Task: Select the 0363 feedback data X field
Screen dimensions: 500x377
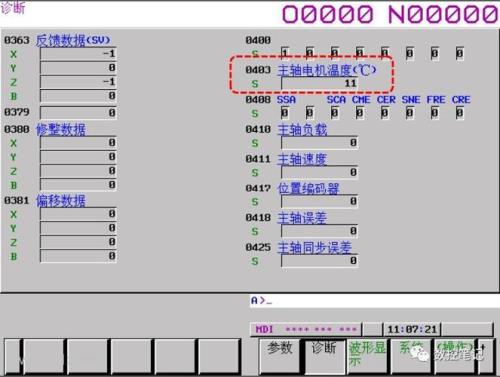Action: click(78, 54)
